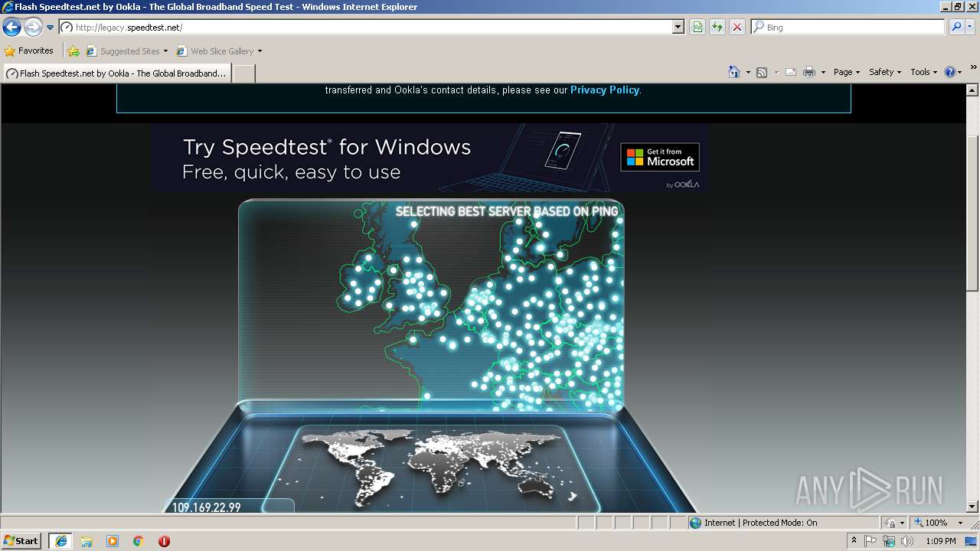The width and height of the screenshot is (980, 551).
Task: Click the network tray icon
Action: click(889, 541)
